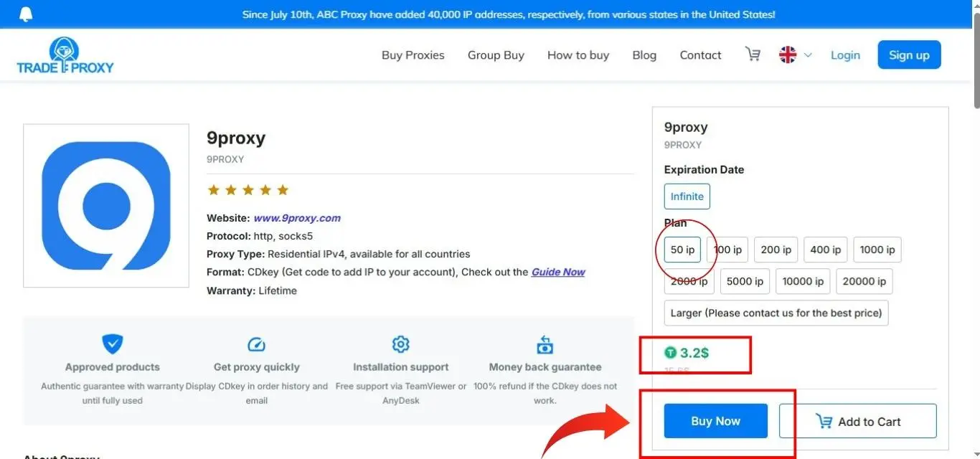Click the notification bell icon

tap(27, 13)
